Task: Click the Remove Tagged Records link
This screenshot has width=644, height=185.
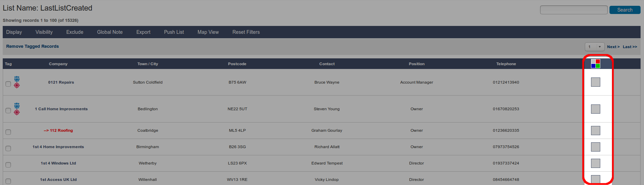Action: click(x=32, y=46)
